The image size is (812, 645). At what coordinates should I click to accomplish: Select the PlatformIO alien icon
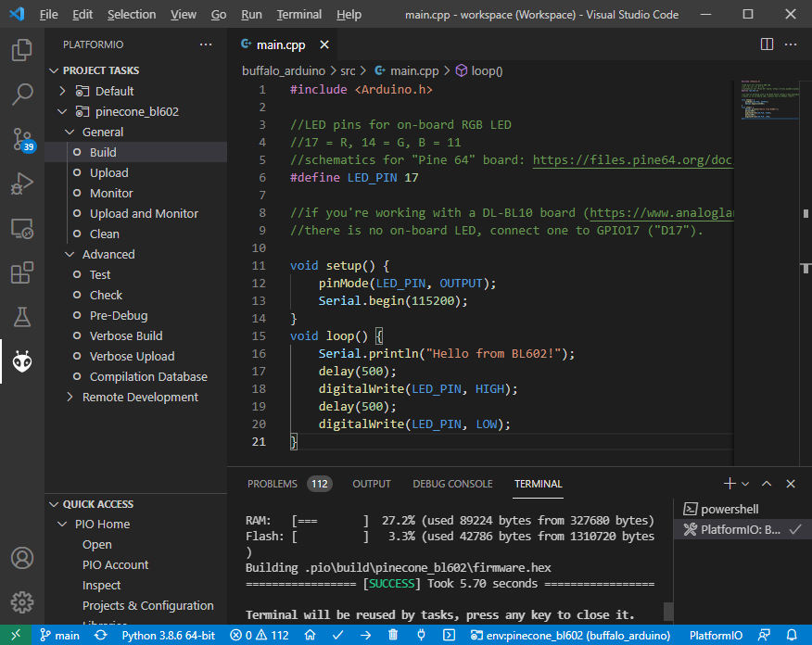coord(21,361)
